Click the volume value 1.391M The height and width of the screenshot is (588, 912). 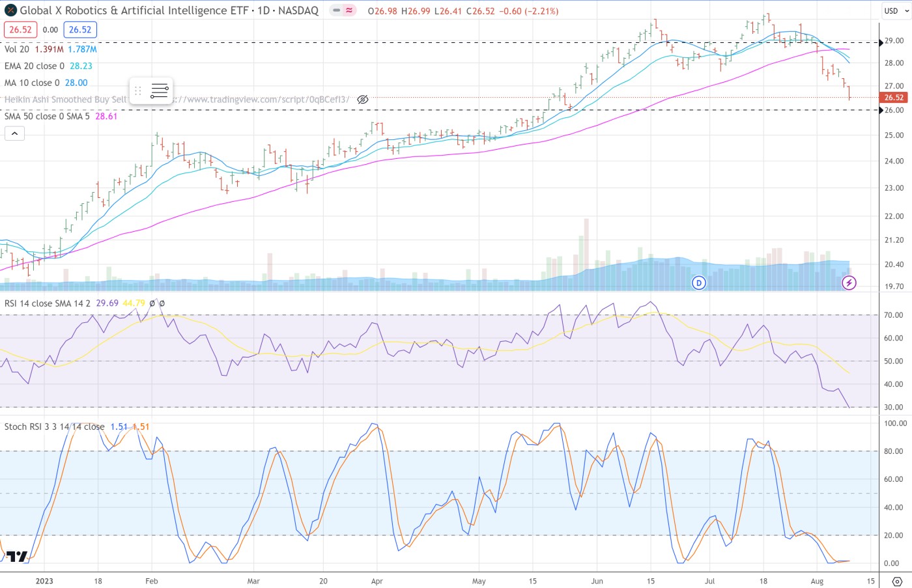click(x=50, y=49)
